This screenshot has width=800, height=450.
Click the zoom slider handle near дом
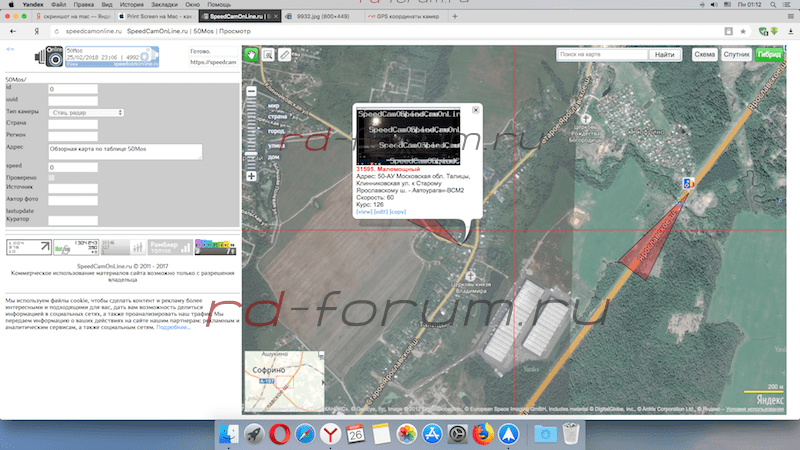click(252, 153)
